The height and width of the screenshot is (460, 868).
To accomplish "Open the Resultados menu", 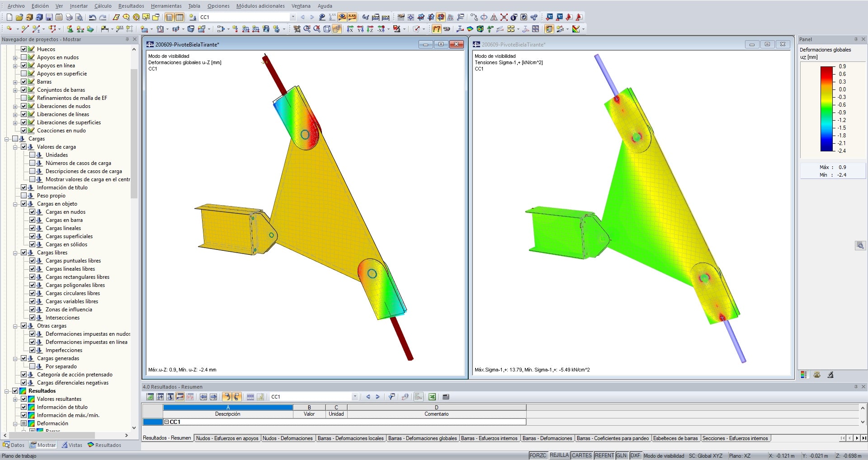I will [x=131, y=6].
